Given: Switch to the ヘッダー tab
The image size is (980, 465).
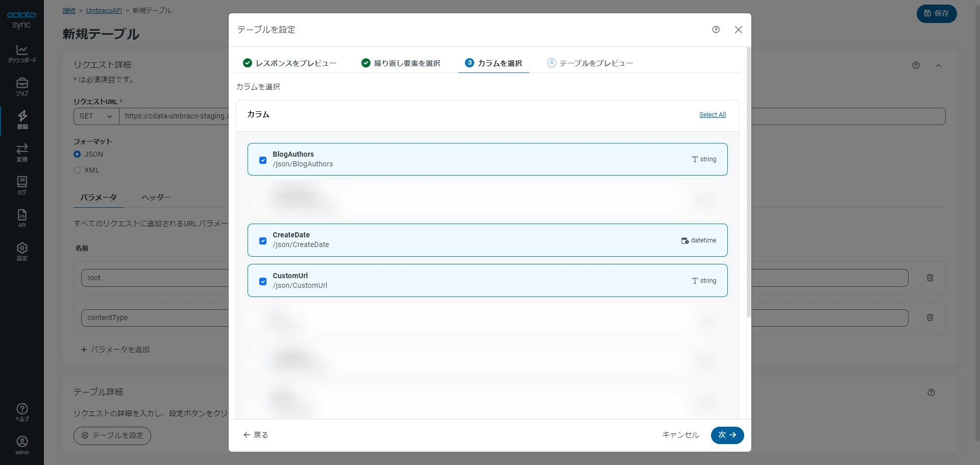Looking at the screenshot, I should (x=156, y=198).
